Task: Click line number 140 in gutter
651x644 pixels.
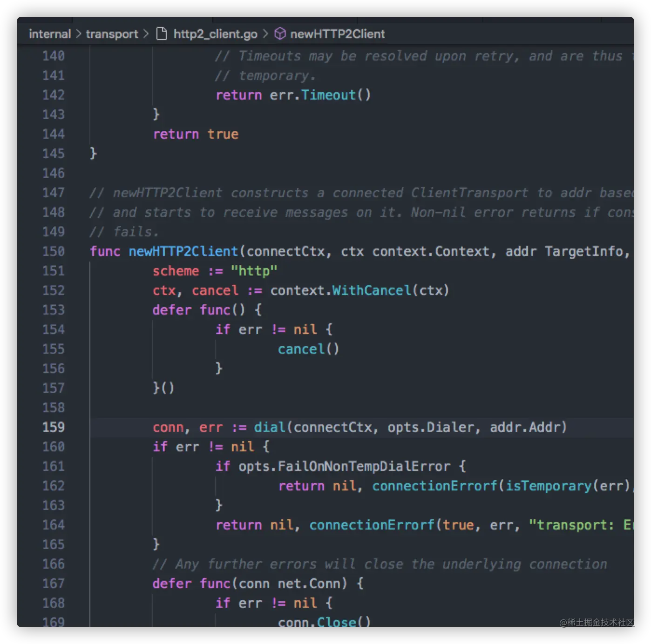Action: [x=54, y=56]
